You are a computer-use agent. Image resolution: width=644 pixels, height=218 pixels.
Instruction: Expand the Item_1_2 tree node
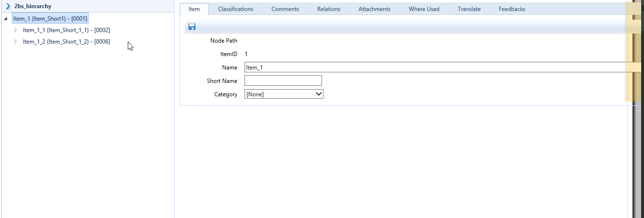click(x=16, y=42)
